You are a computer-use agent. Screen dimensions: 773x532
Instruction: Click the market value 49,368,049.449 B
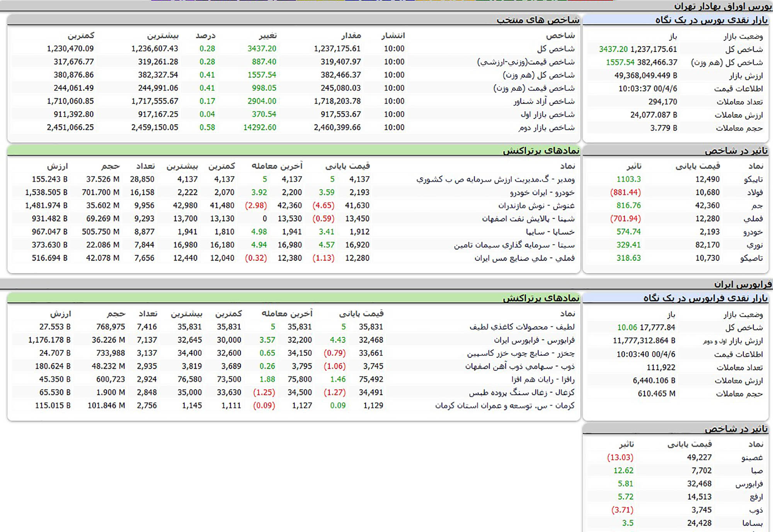(x=646, y=76)
